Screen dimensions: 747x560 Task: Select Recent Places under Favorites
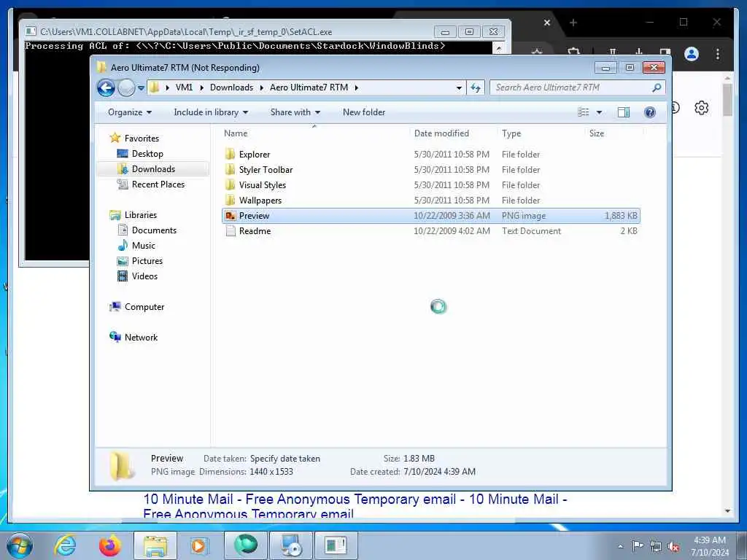click(158, 184)
